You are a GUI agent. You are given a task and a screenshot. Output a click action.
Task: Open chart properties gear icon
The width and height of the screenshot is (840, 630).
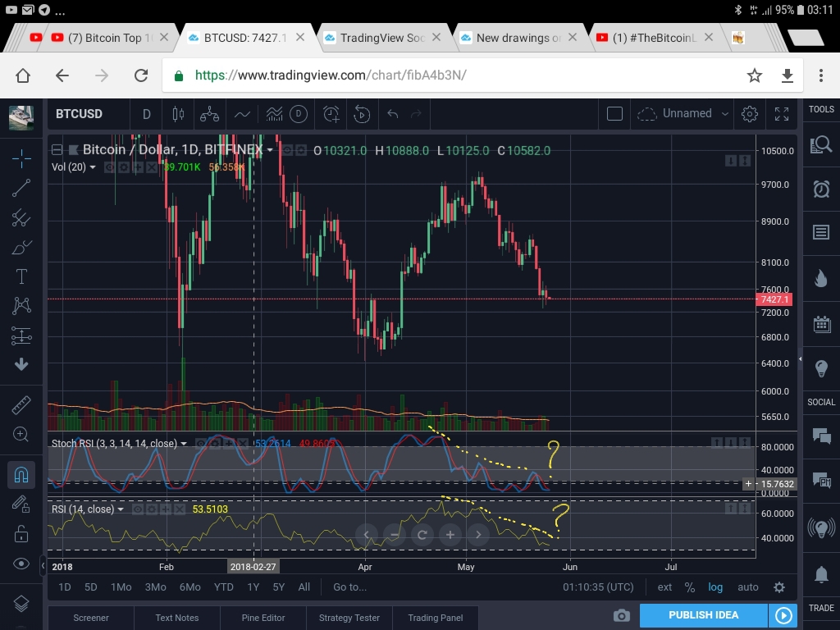click(750, 113)
